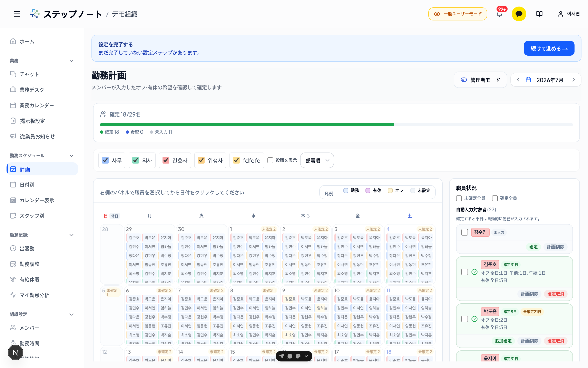Click 計画削除 for 박도윤
The height and width of the screenshot is (368, 588).
[529, 341]
